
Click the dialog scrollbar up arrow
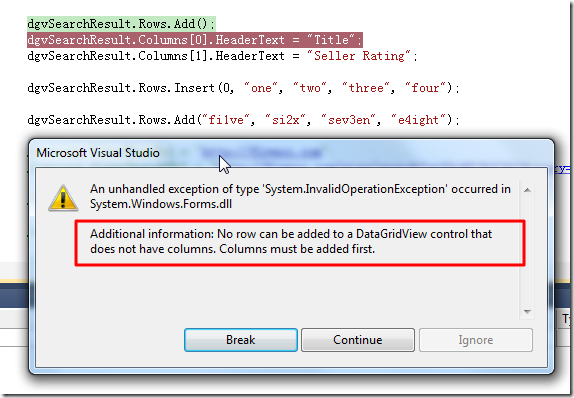click(x=527, y=190)
